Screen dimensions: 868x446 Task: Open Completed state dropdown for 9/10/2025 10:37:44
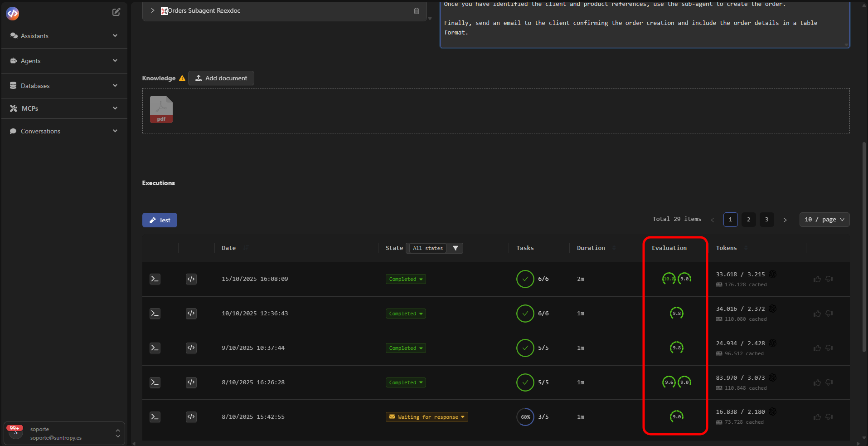point(406,348)
